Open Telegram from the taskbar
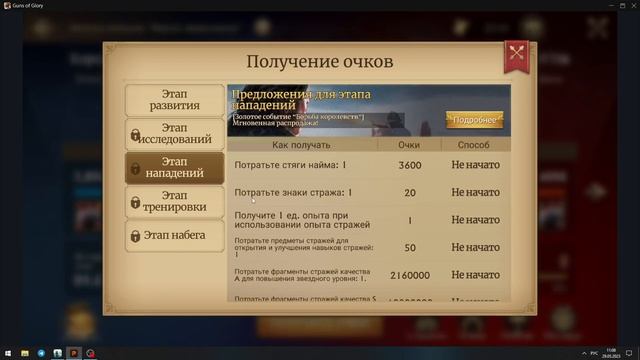640x360 pixels. point(41,353)
